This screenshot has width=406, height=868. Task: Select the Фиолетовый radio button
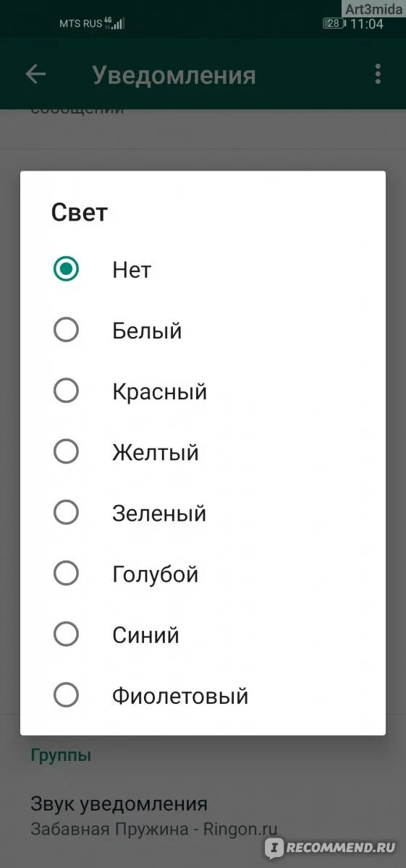pyautogui.click(x=66, y=696)
